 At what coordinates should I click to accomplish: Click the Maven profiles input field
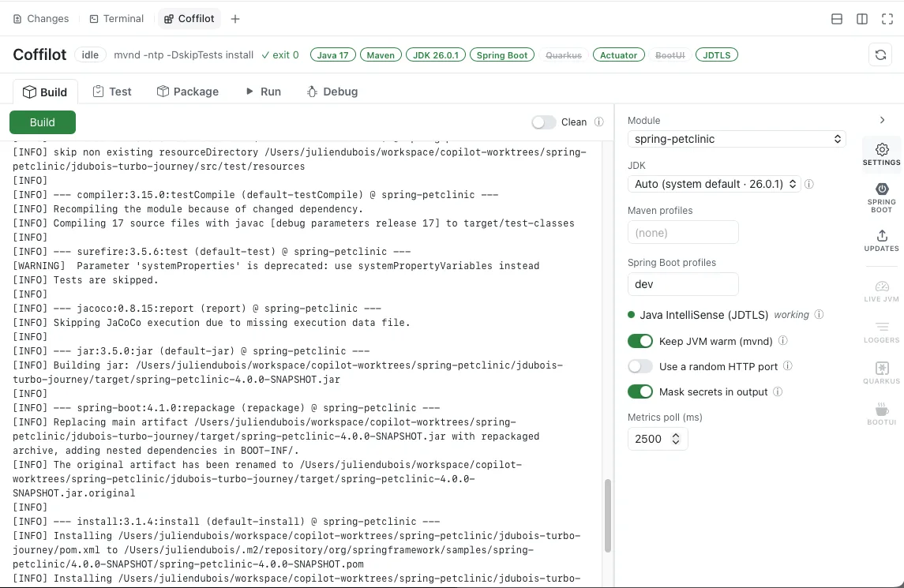coord(683,232)
